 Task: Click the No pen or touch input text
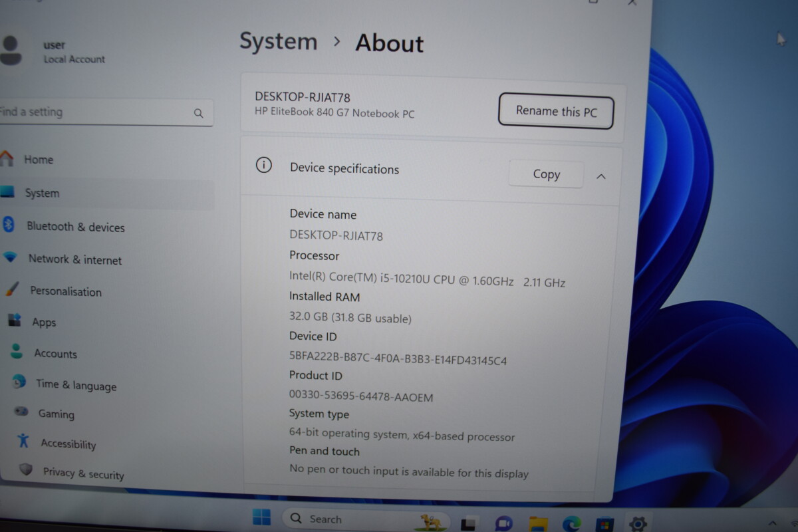click(409, 471)
